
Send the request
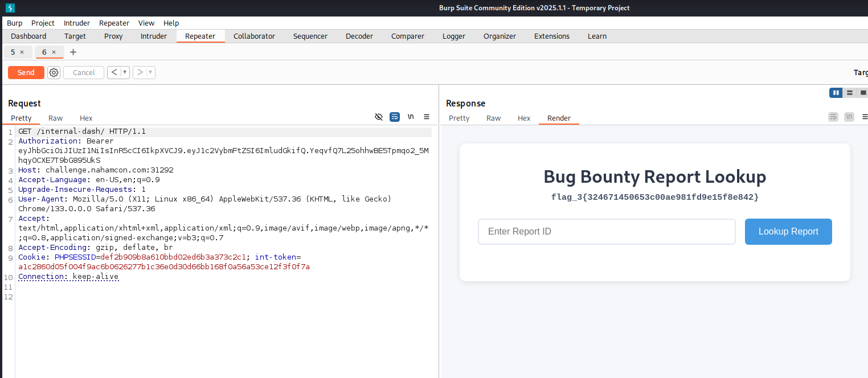tap(26, 72)
